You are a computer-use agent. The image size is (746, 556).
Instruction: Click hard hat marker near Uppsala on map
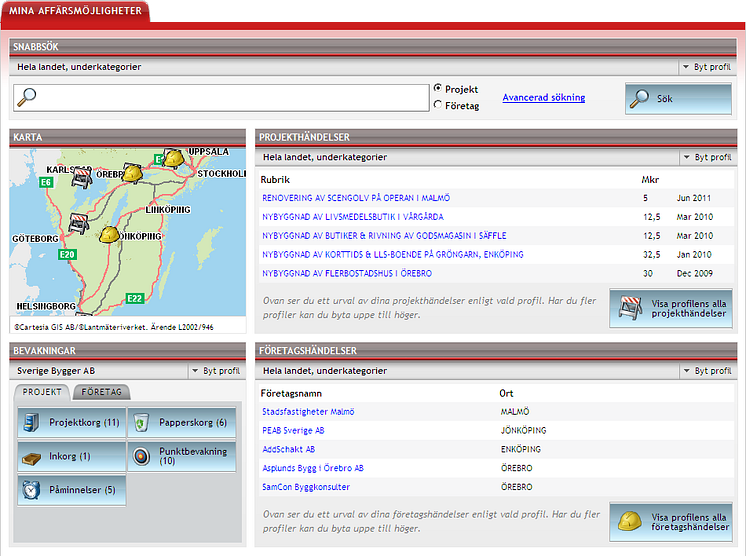click(173, 159)
